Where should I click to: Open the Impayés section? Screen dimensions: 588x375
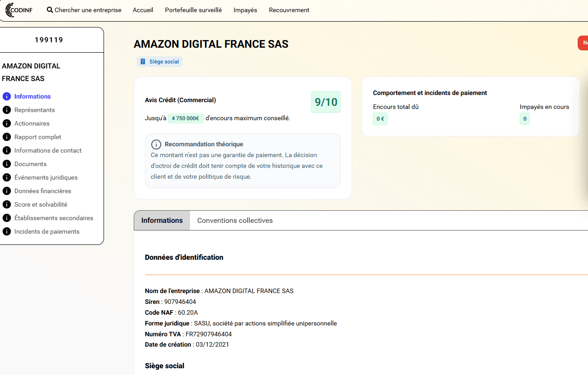245,10
